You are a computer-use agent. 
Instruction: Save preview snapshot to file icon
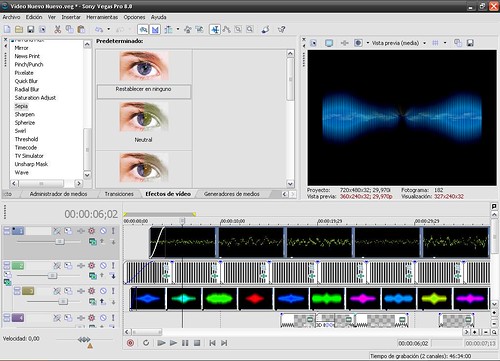point(470,43)
